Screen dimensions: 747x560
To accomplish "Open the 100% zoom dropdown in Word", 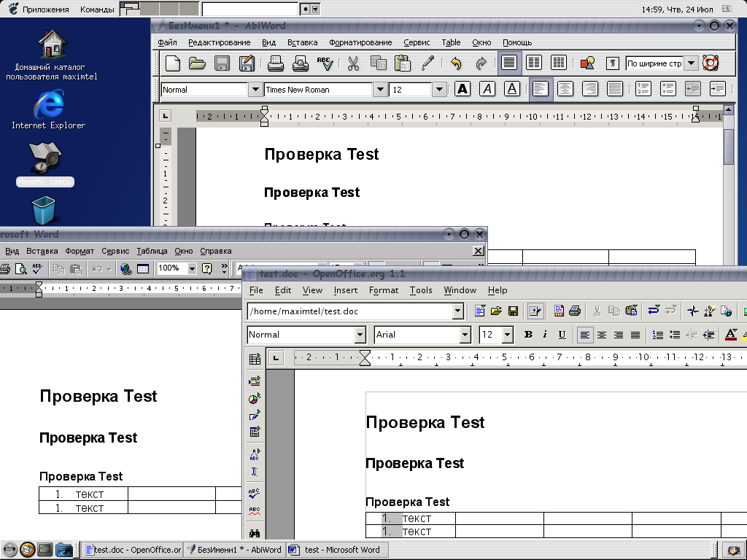I will pos(192,268).
